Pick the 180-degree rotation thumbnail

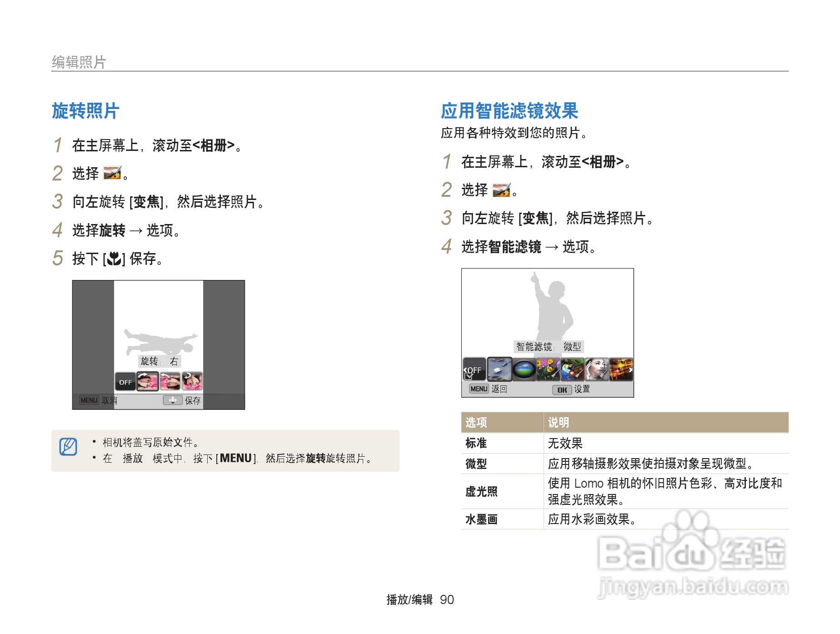point(192,382)
